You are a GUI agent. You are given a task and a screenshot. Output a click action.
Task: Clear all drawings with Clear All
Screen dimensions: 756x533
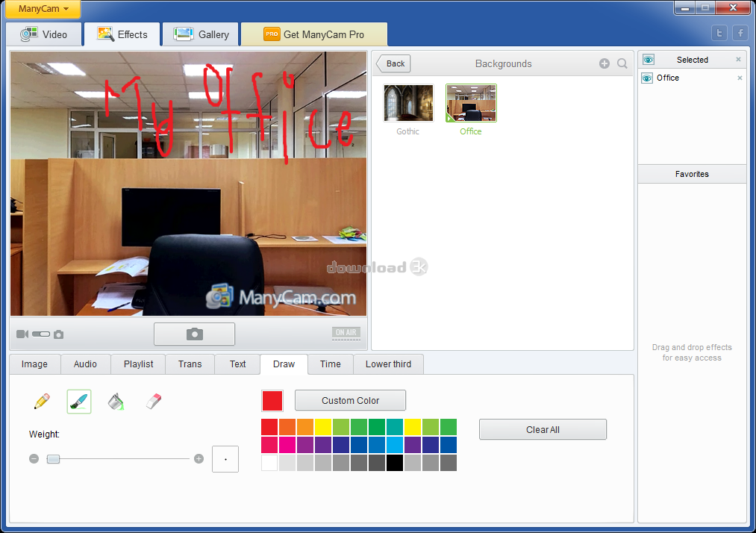click(543, 429)
